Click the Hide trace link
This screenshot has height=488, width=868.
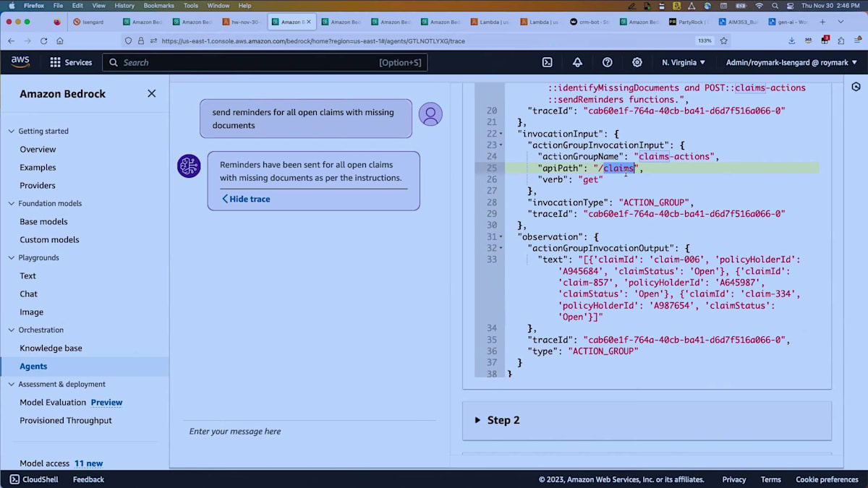coord(246,199)
